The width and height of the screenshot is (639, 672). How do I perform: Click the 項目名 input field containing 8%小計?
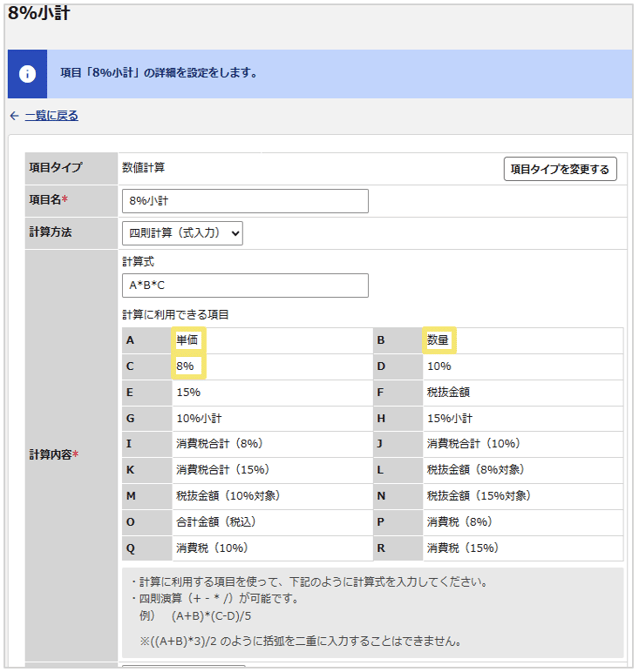pos(245,201)
